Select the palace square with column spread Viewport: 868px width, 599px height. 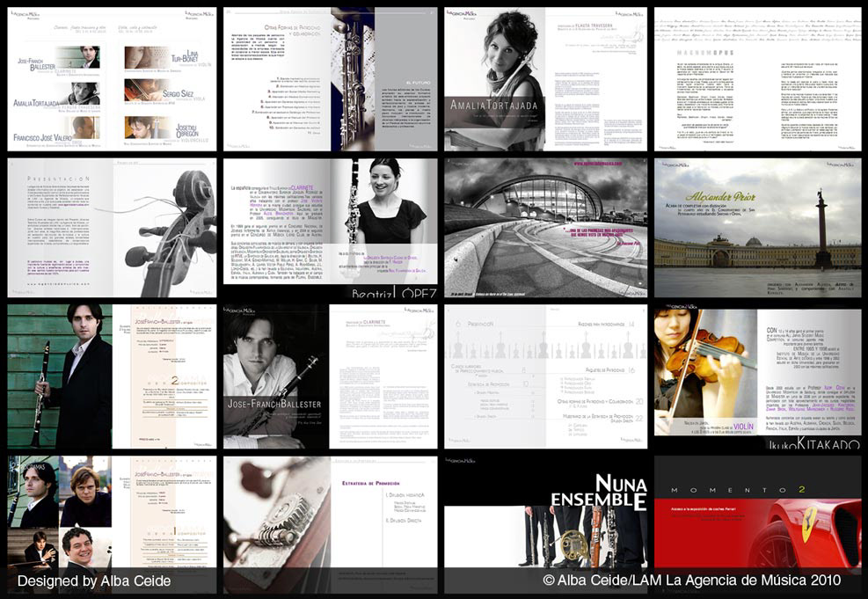tap(758, 228)
